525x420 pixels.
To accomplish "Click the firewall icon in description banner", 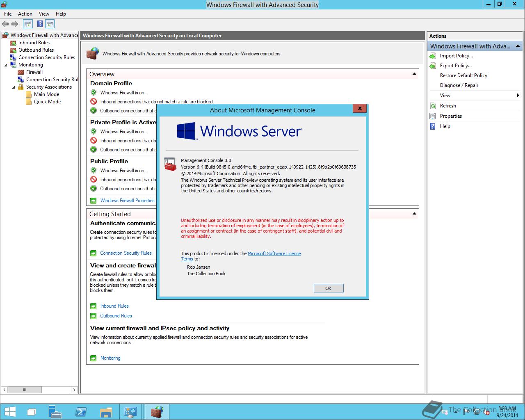I will pos(93,53).
